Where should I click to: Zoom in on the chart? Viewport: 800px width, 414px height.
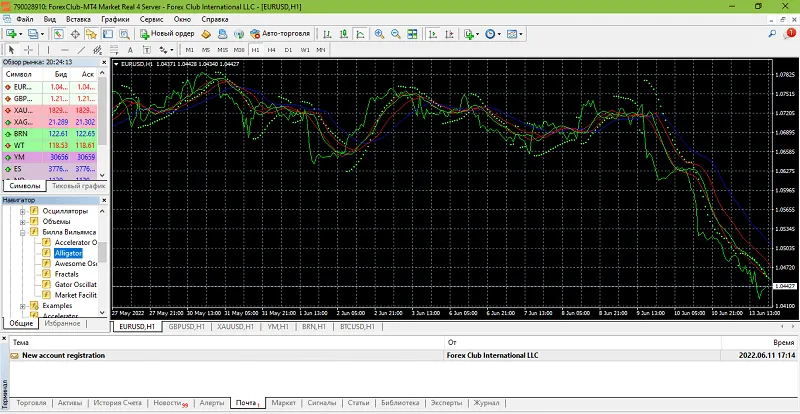tap(379, 34)
